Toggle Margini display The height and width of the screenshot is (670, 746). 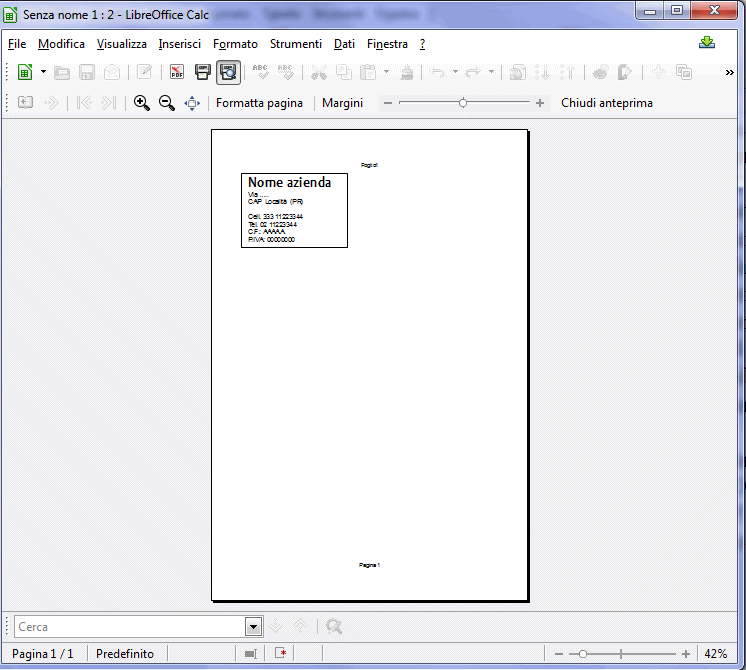click(x=343, y=103)
